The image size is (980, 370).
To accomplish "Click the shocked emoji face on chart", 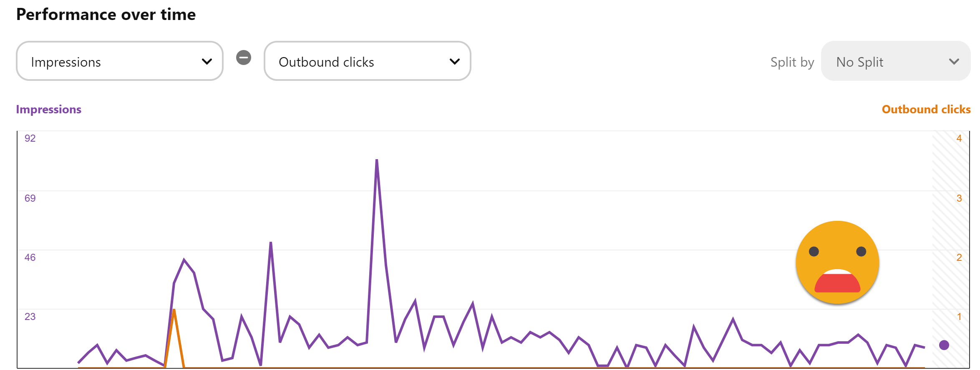I will pos(837,262).
